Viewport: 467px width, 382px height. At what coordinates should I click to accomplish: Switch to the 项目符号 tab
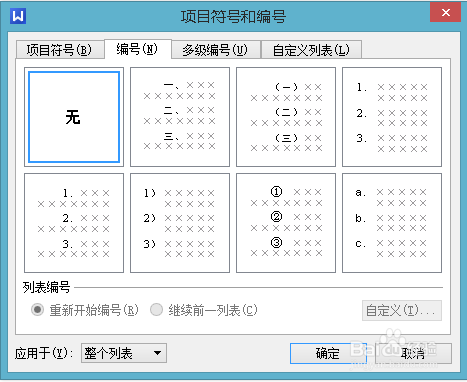tap(60, 50)
